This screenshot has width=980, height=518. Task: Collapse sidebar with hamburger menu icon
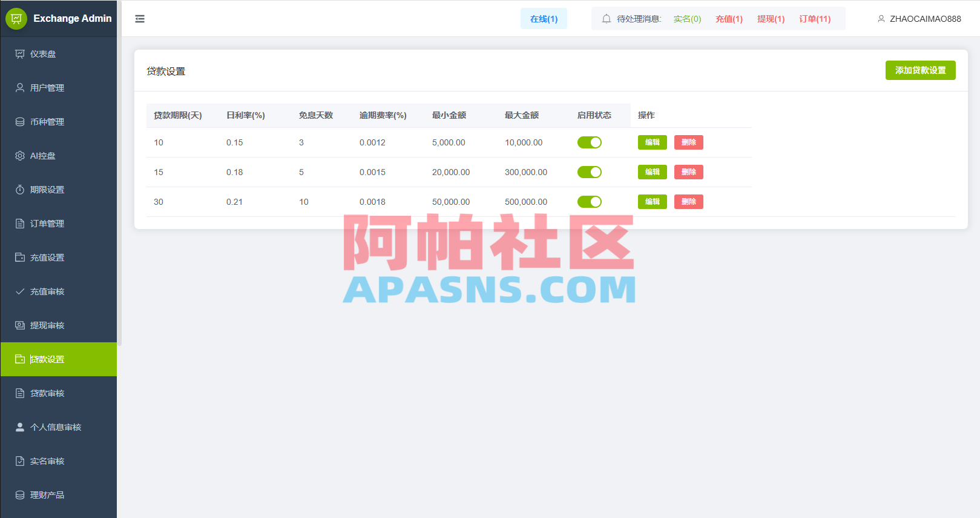click(x=140, y=19)
